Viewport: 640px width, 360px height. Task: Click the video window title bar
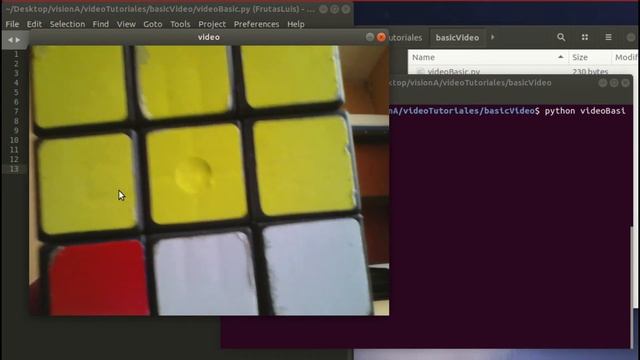(209, 37)
